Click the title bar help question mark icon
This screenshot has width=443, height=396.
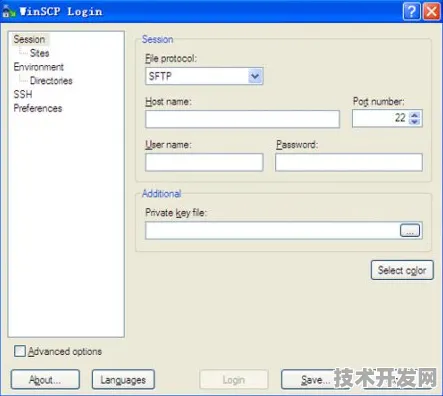pos(412,12)
